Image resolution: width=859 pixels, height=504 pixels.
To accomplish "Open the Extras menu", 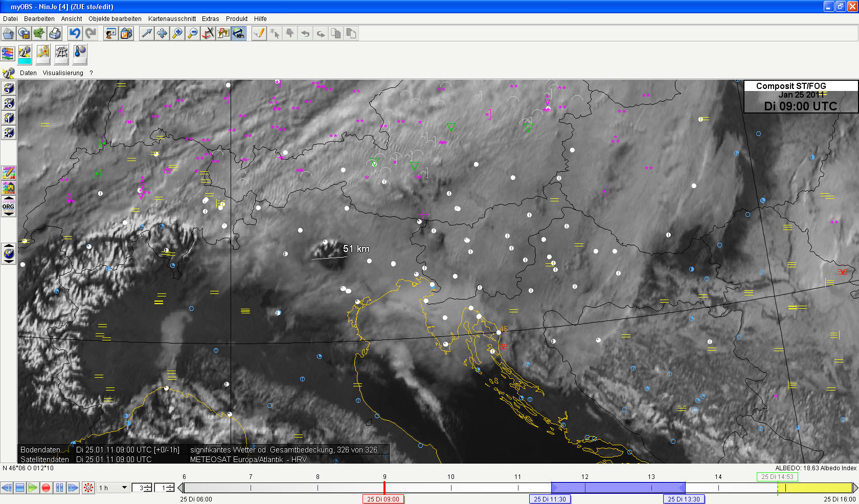I will click(210, 19).
